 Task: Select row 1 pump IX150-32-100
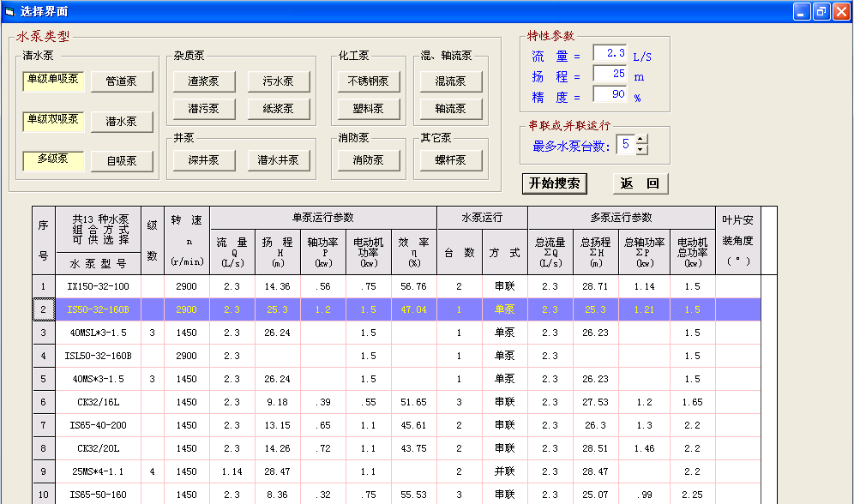[98, 286]
